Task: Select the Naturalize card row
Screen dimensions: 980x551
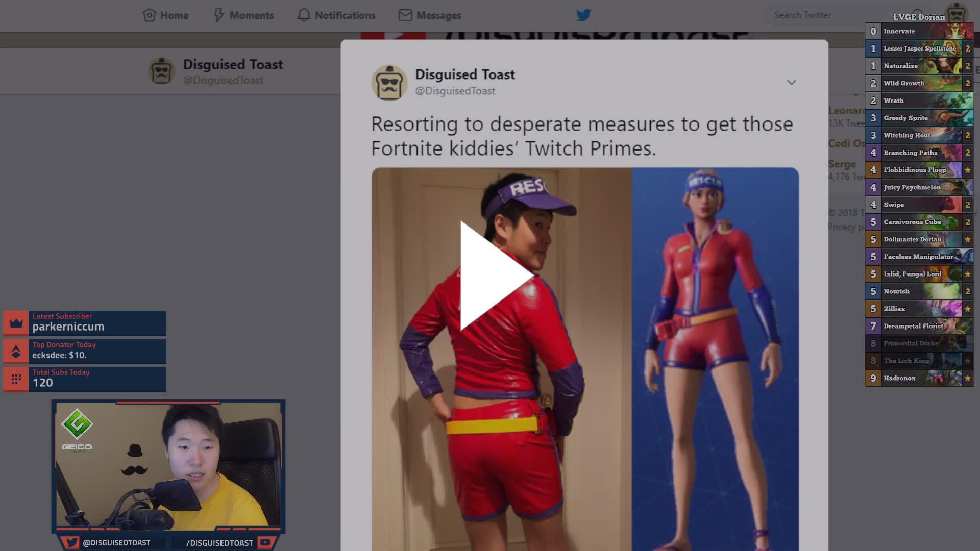Action: pyautogui.click(x=919, y=66)
